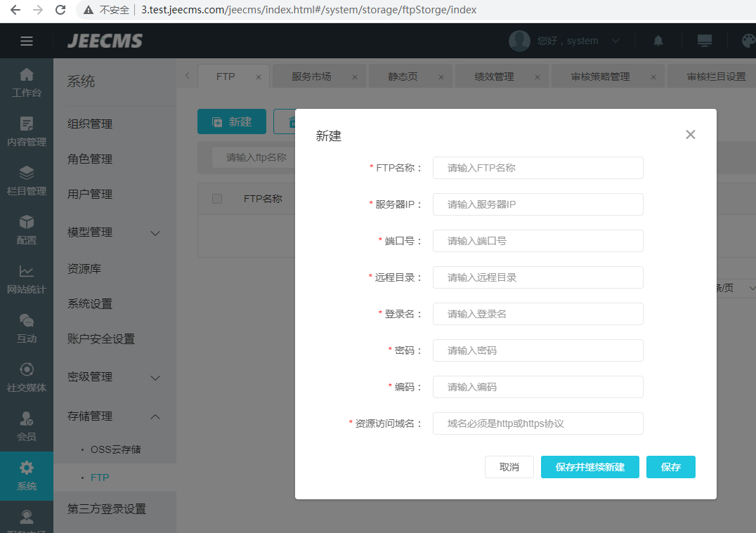Click the 取消 button

point(509,467)
